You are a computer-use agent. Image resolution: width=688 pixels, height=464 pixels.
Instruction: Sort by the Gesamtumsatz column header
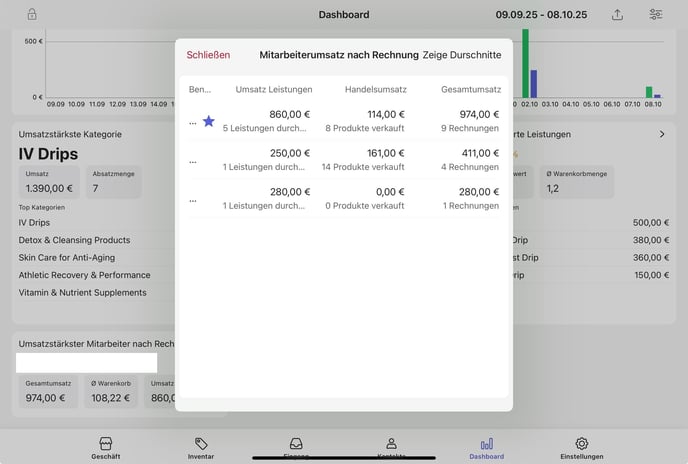point(471,89)
